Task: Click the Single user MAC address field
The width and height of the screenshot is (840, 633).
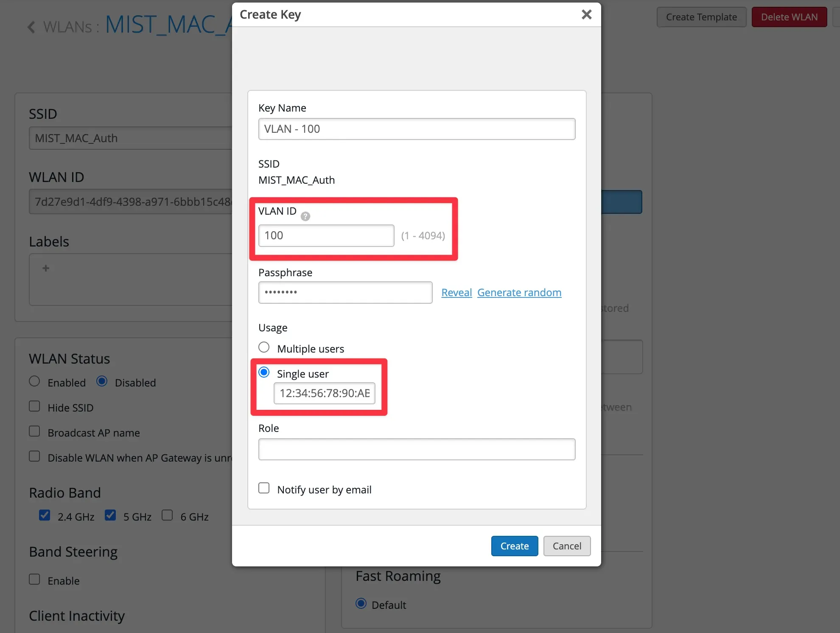Action: click(324, 393)
